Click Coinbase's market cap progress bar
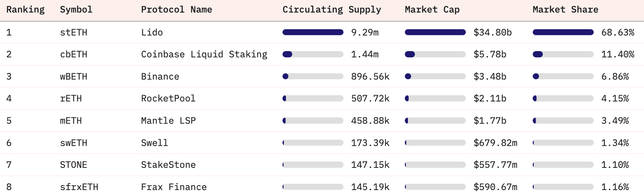 [x=435, y=54]
